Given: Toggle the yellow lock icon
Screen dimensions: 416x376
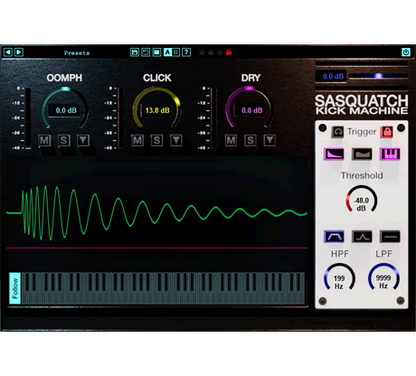Looking at the screenshot, I should coord(211,52).
